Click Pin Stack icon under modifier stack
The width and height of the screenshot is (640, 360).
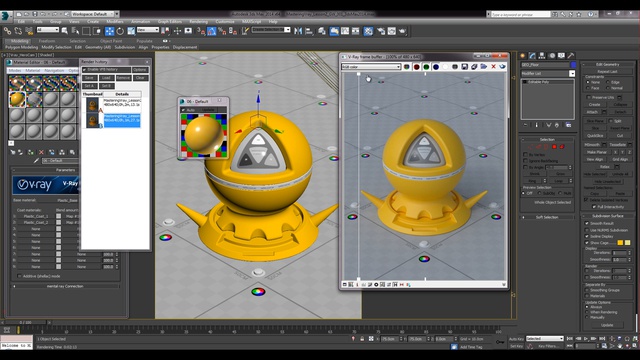[526, 125]
